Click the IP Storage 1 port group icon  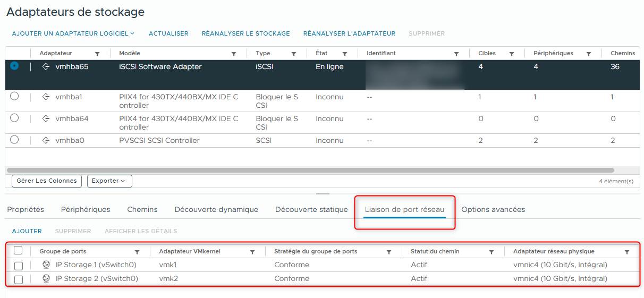click(x=46, y=265)
